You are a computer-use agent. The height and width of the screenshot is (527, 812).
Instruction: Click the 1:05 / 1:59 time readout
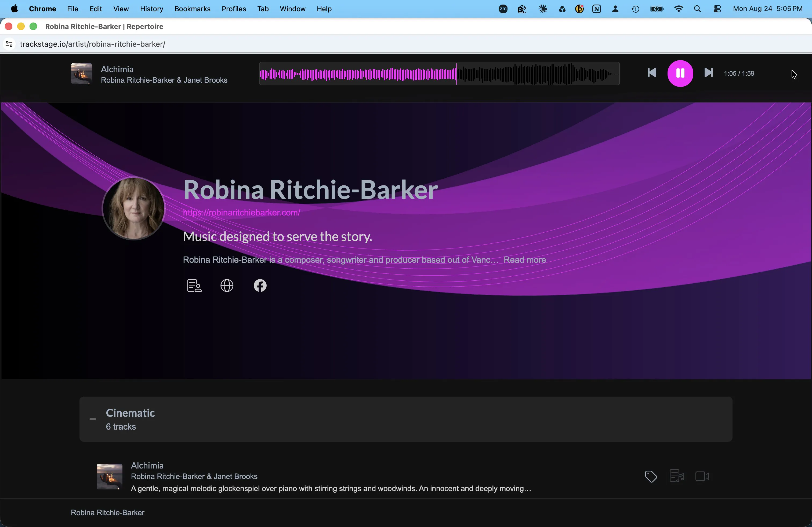pos(739,74)
